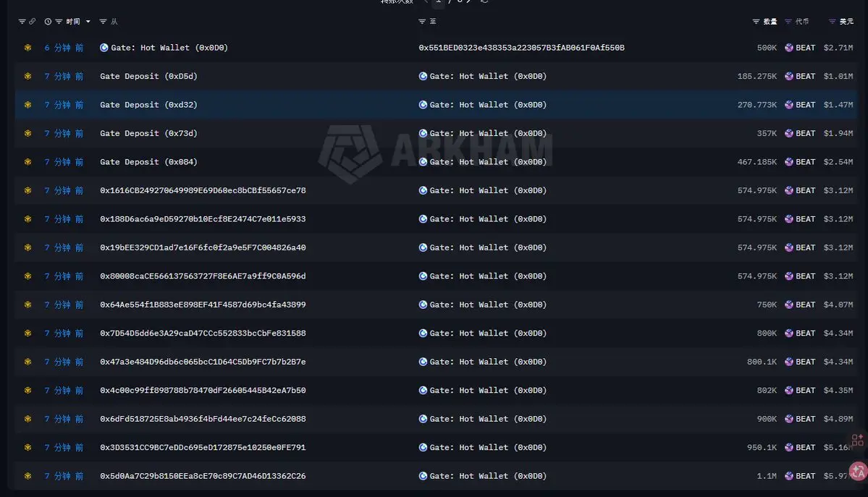Viewport: 868px width, 497px height.
Task: Open address 0x64Ae554f1B883eE898EF...
Action: (203, 305)
